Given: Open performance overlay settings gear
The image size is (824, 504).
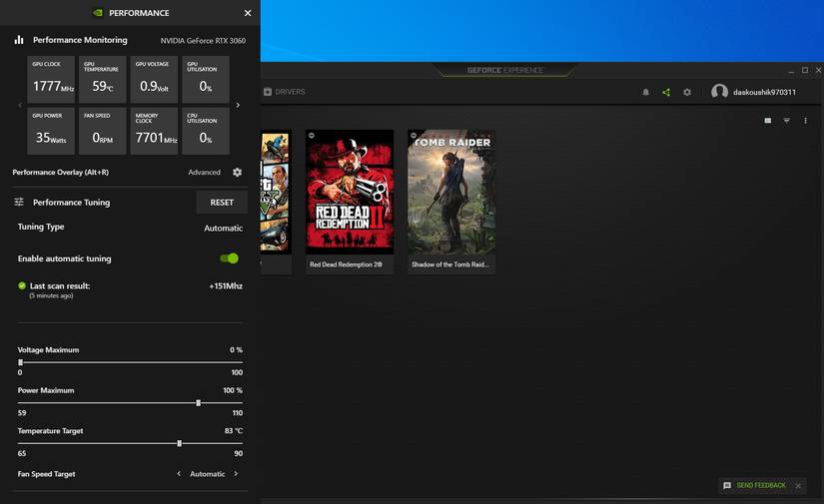Looking at the screenshot, I should (x=237, y=173).
